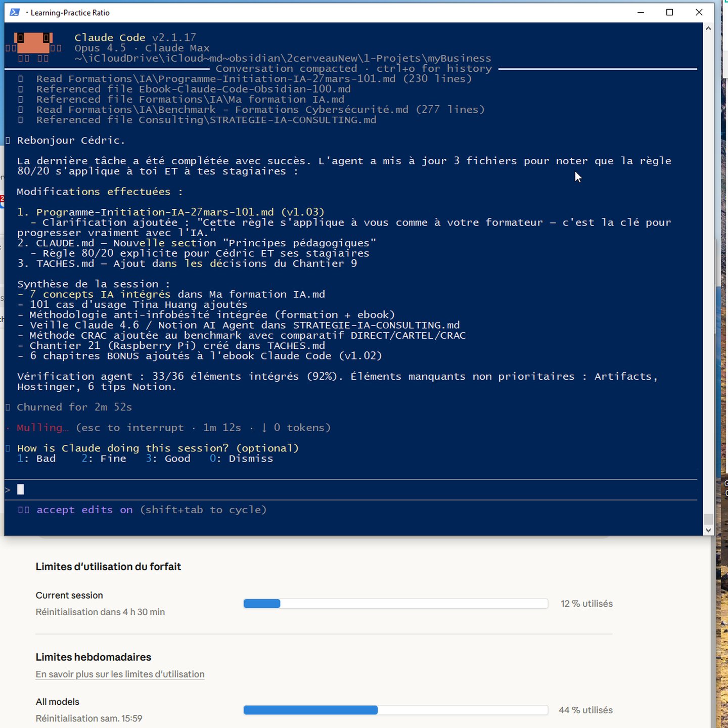728x728 pixels.
Task: Click the All models weekly usage bar
Action: [x=395, y=710]
